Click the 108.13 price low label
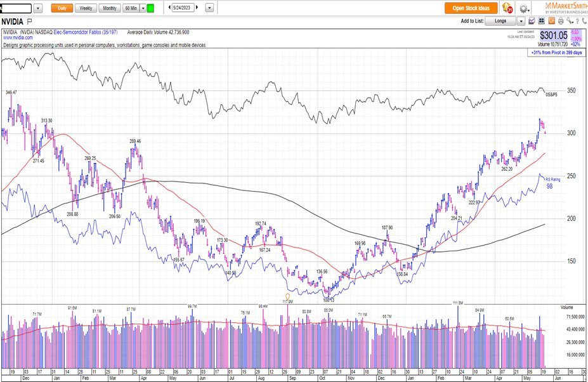The height and width of the screenshot is (382, 588). pyautogui.click(x=329, y=300)
